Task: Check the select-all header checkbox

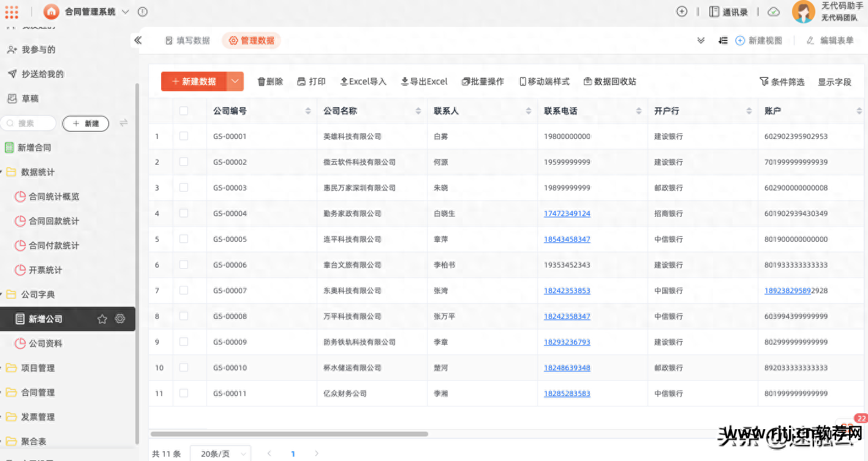Action: [184, 111]
